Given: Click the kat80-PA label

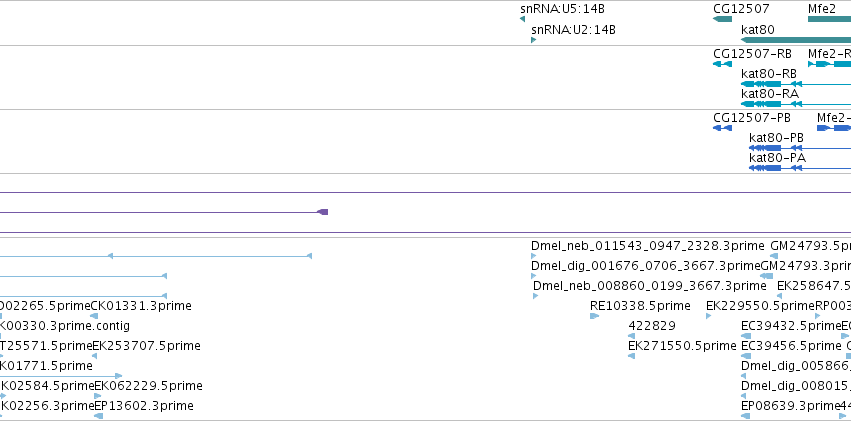Looking at the screenshot, I should tap(777, 158).
